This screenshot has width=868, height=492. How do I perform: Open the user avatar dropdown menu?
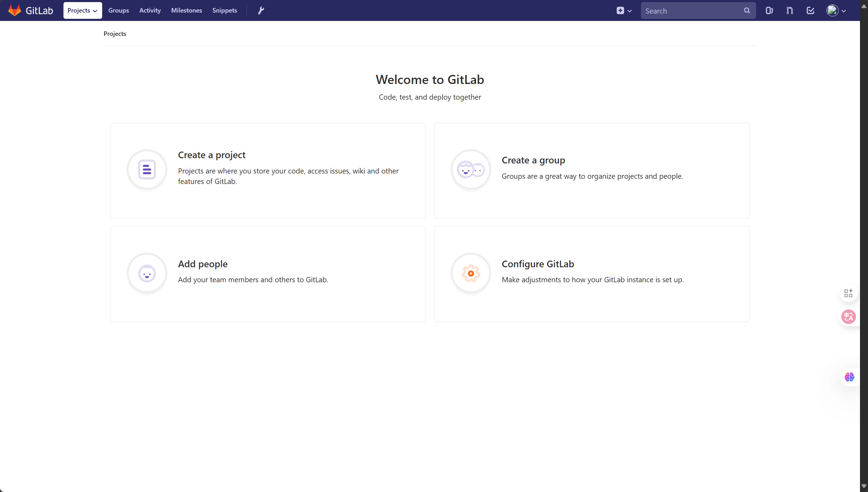click(836, 10)
